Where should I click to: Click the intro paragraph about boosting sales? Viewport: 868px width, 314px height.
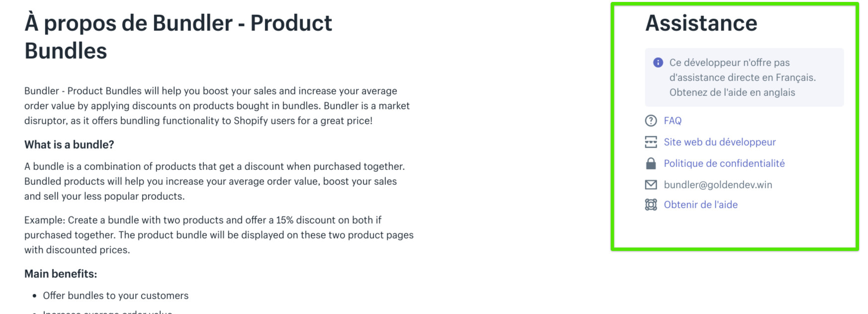[217, 106]
